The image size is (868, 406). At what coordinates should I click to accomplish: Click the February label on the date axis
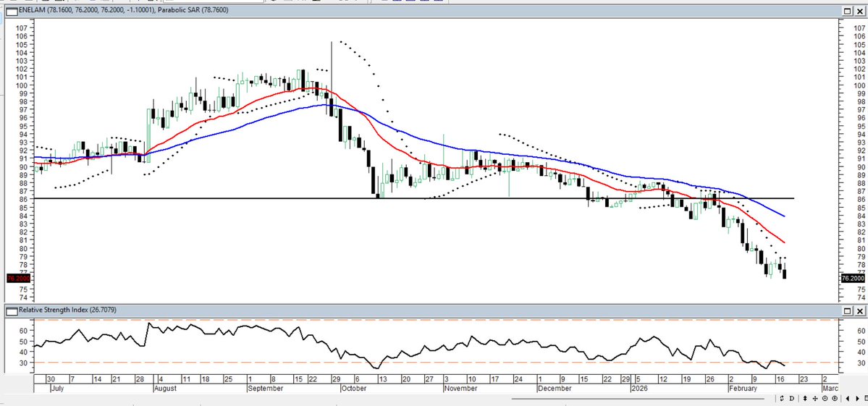click(x=743, y=389)
